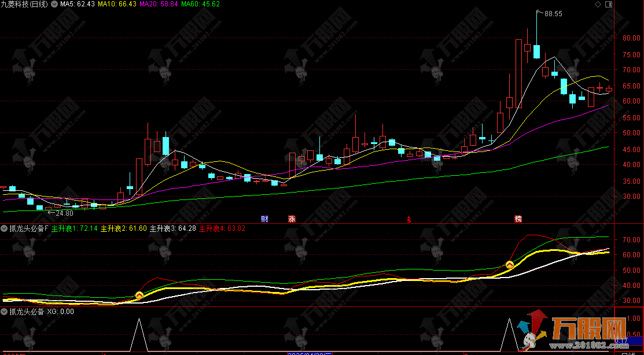Click the tallest red candle below the 80.00 line
Screen dimensions: 644x355
click(519, 73)
